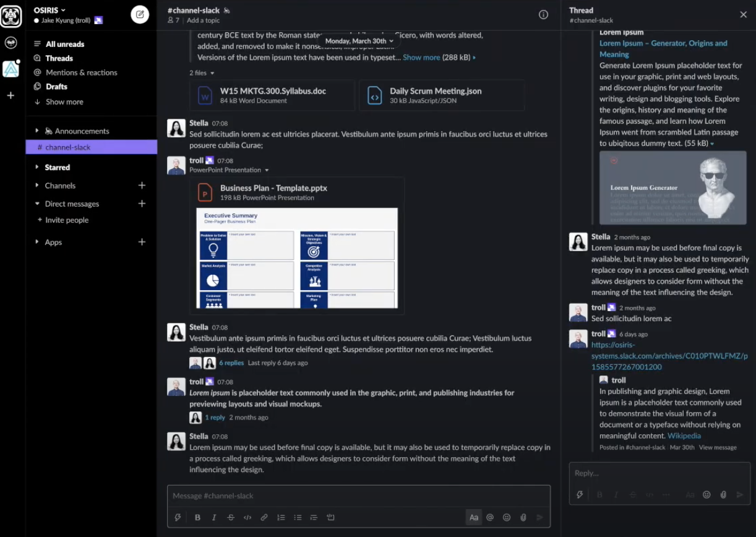Open shortcuts lightning icon in thread reply

coord(580,495)
